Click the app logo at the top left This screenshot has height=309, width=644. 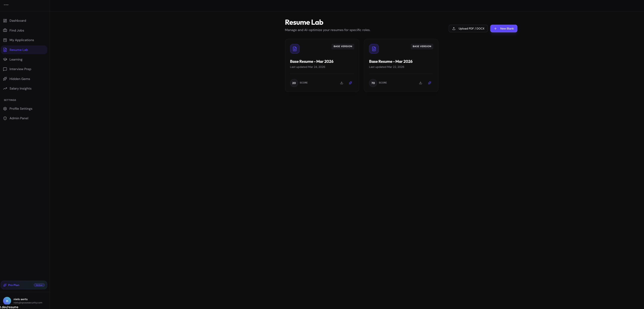(6, 5)
